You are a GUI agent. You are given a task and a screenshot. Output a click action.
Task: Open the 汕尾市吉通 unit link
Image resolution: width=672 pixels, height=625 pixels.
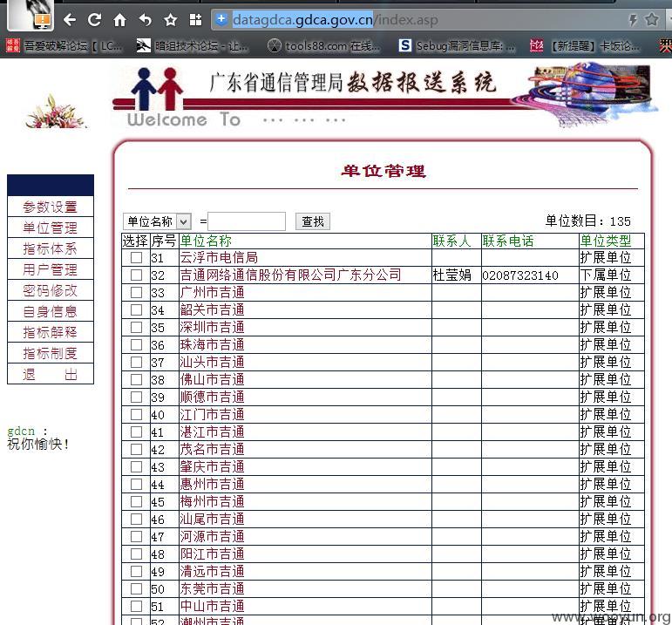(212, 520)
